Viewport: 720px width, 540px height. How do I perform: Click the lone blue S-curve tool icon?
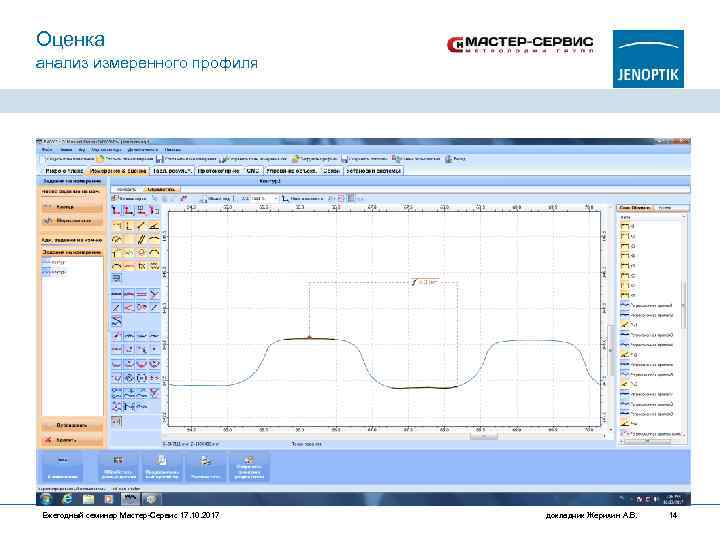117,321
